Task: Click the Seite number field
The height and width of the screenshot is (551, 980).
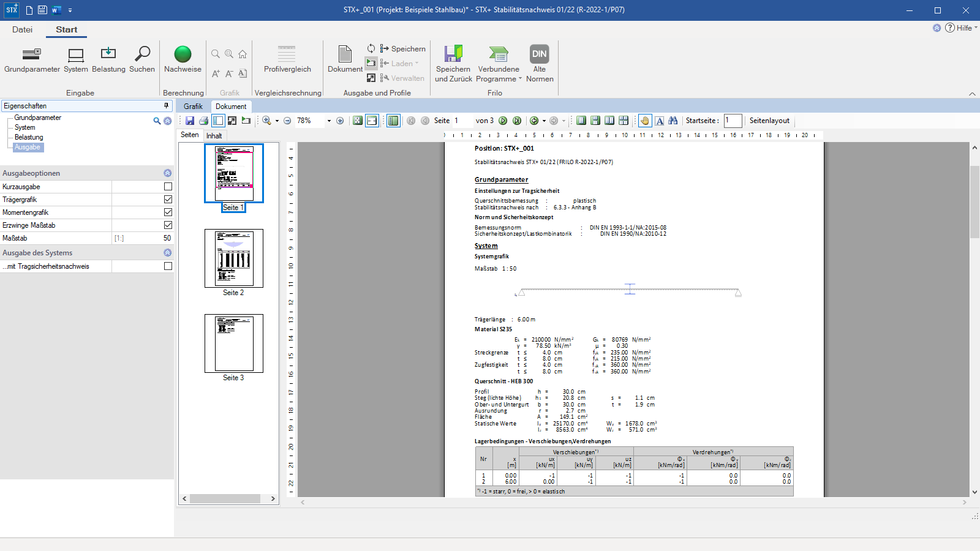Action: point(461,121)
